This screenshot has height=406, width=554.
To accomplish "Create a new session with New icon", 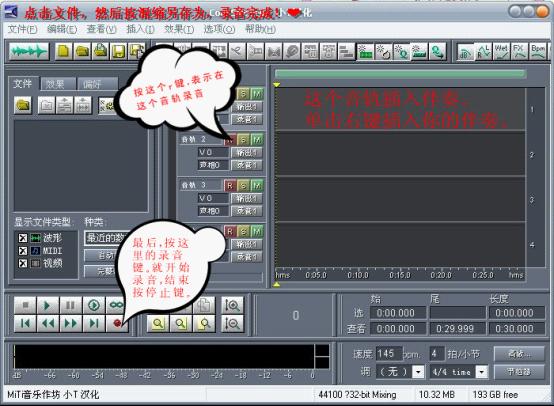I will click(64, 52).
